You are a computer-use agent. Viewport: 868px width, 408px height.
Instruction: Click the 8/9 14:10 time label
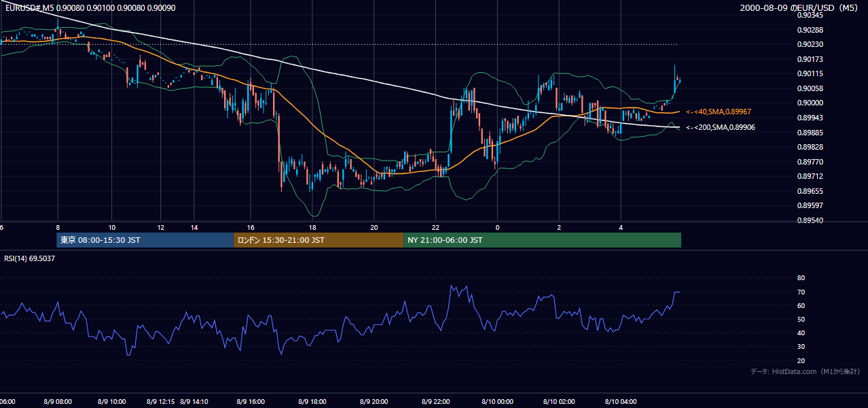click(194, 401)
